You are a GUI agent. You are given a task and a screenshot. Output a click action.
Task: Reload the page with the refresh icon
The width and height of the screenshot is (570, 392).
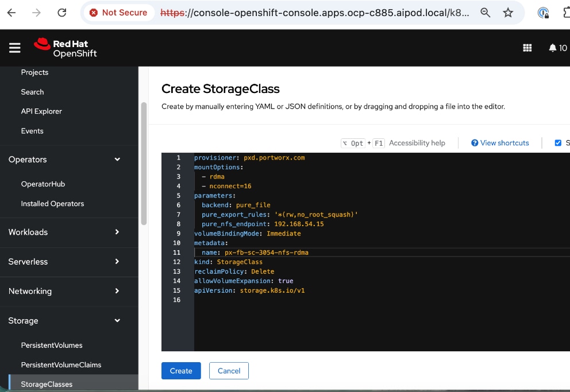coord(63,12)
